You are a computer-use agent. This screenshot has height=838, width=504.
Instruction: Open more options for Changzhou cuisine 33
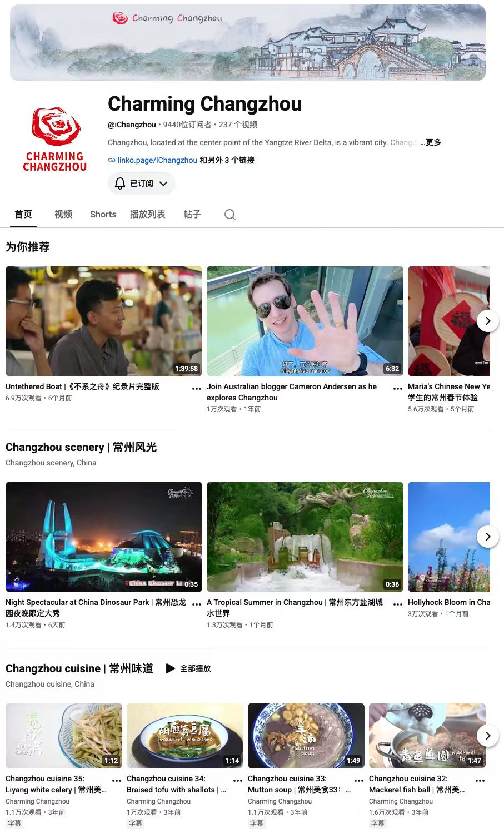[359, 781]
